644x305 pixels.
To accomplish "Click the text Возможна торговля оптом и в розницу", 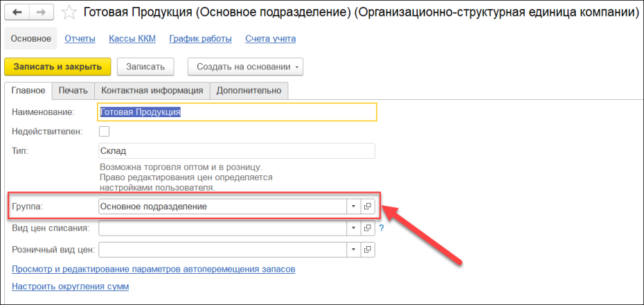I will tap(181, 168).
